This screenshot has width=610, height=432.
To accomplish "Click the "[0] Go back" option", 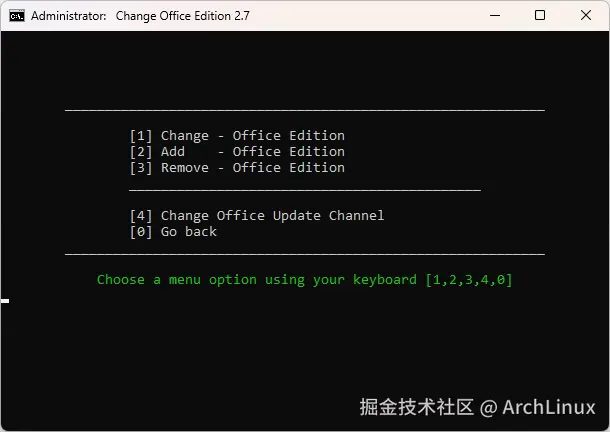I will pos(173,232).
